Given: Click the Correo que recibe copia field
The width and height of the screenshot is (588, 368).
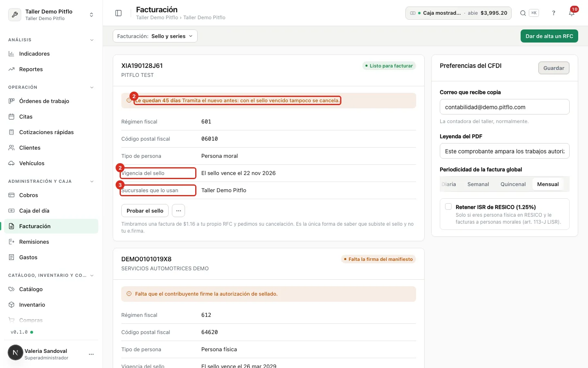Looking at the screenshot, I should [x=504, y=107].
